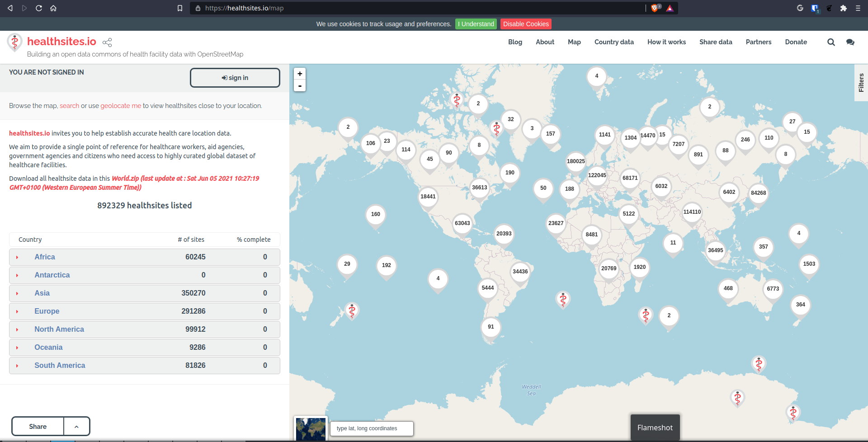
Task: Open the chat bubbles icon in header
Action: tap(850, 42)
